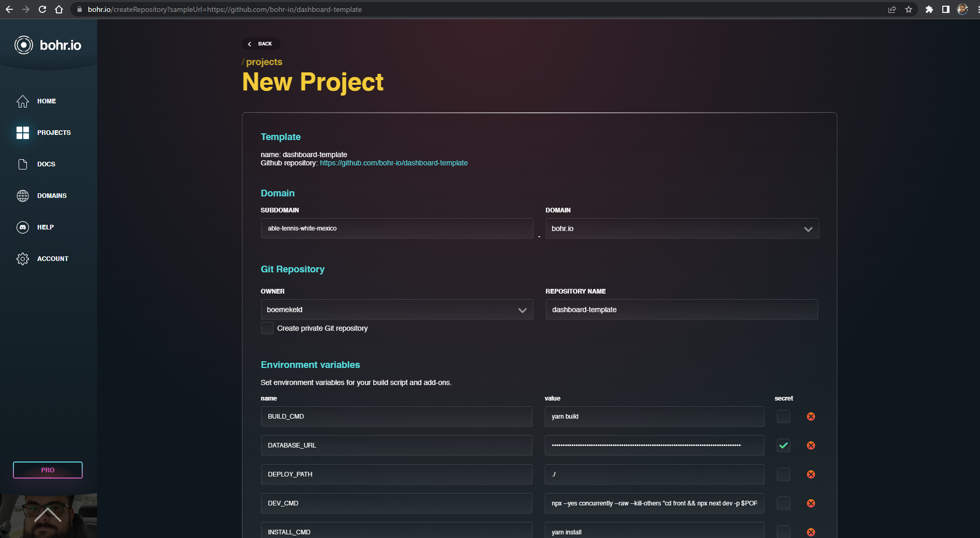Edit the repository name field
This screenshot has height=538, width=980.
click(682, 310)
